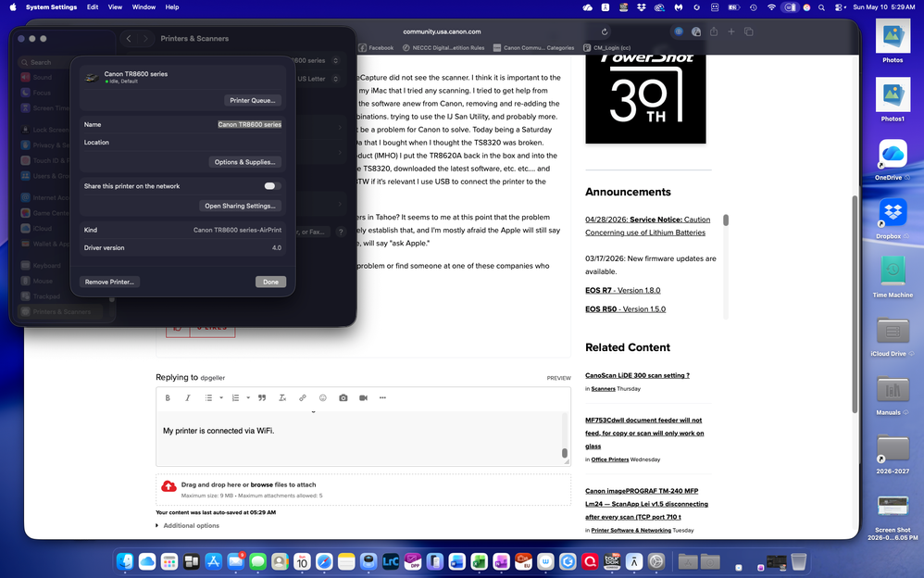Insert a photo with the camera icon

pyautogui.click(x=343, y=398)
